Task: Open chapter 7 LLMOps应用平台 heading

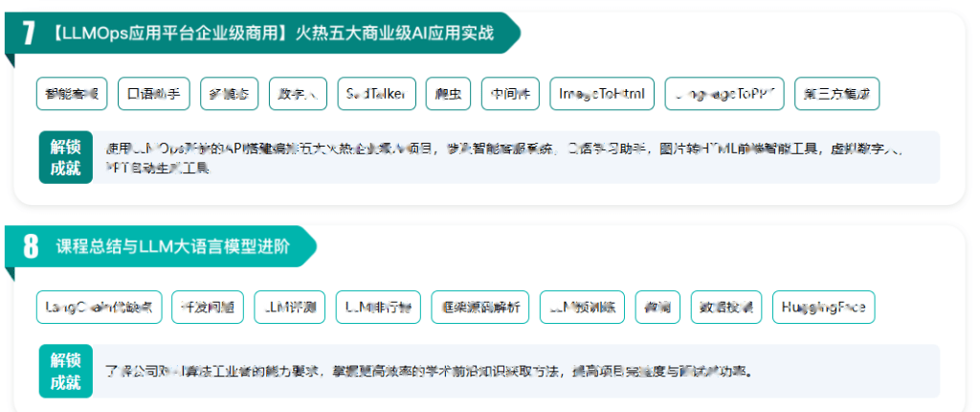Action: click(273, 34)
